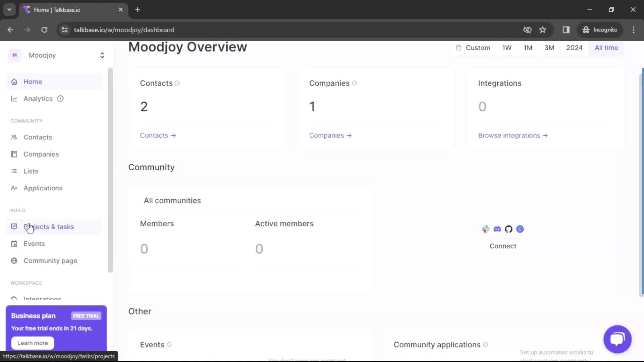Open the chat widget bubble
644x362 pixels.
point(617,339)
